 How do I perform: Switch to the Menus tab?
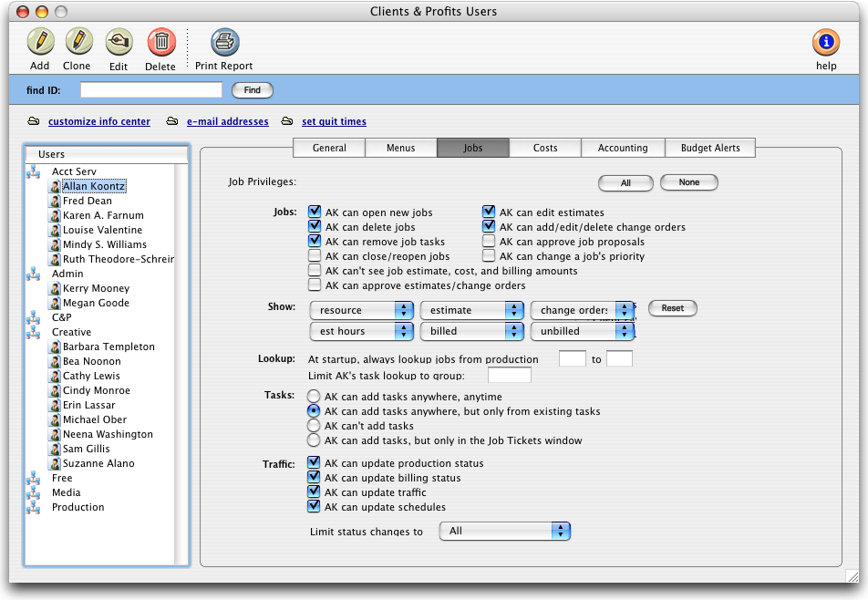[x=401, y=148]
